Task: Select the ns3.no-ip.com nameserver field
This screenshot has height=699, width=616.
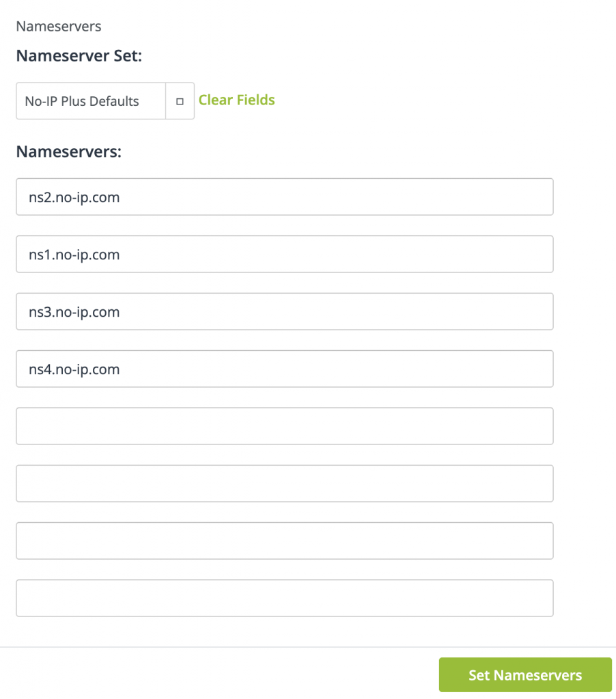Action: (284, 311)
